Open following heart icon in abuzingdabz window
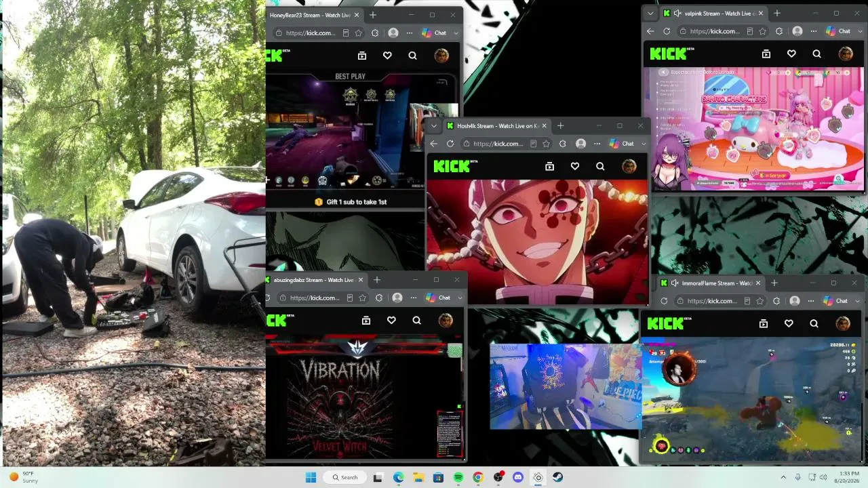 point(391,321)
